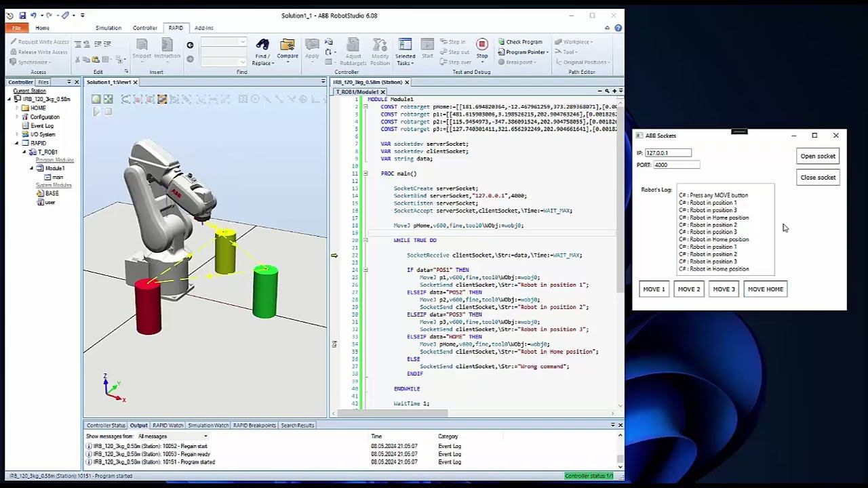Open the Controller Status tab

click(106, 425)
